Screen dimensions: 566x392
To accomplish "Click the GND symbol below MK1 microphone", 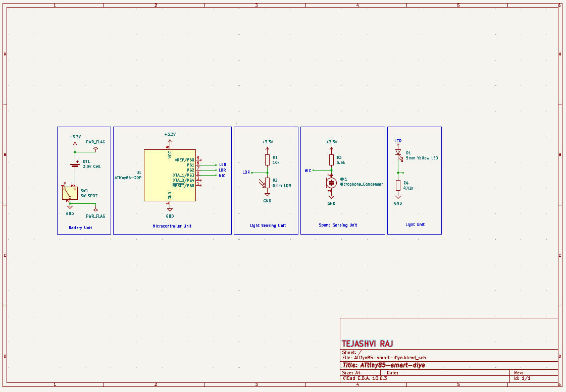I will coord(331,197).
